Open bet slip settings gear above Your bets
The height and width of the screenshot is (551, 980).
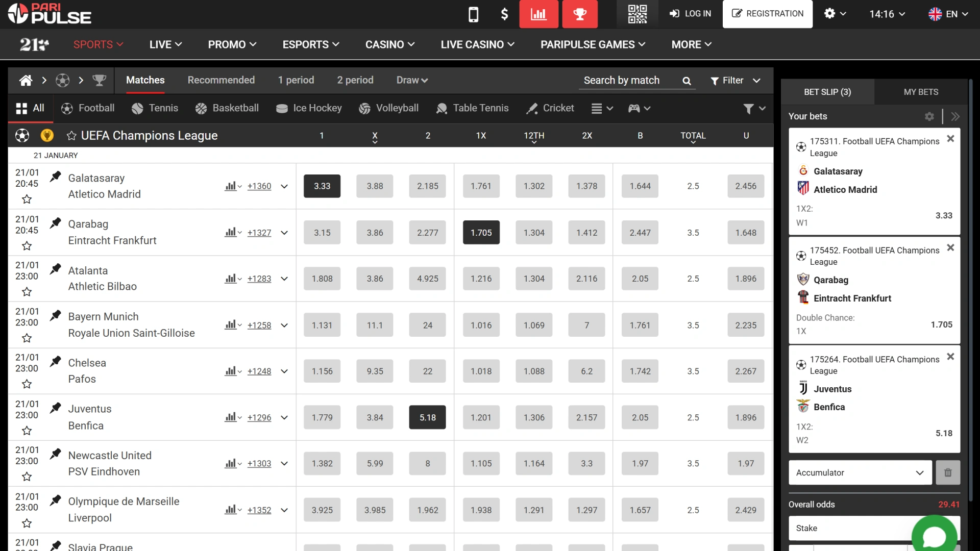tap(929, 116)
